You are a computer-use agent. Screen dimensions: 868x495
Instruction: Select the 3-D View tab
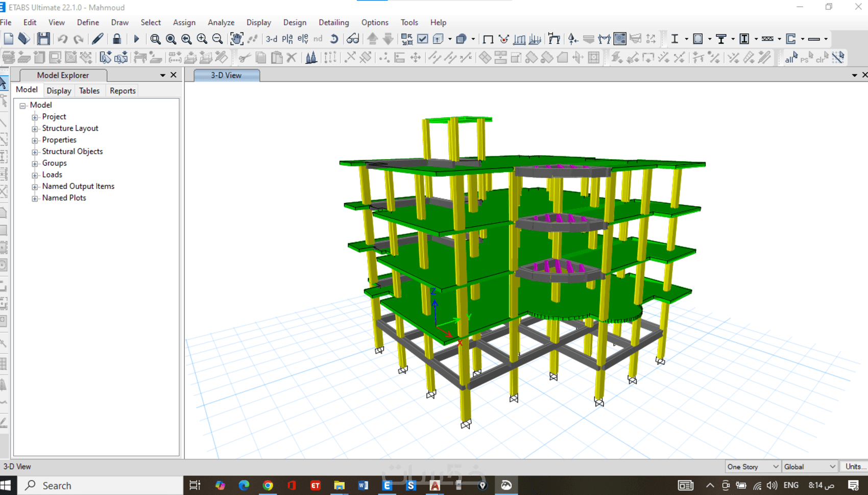(226, 75)
